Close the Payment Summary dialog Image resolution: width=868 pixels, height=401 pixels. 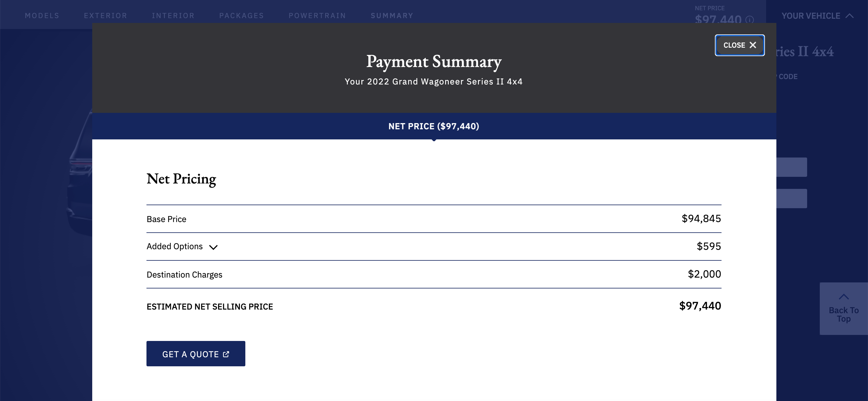click(739, 45)
